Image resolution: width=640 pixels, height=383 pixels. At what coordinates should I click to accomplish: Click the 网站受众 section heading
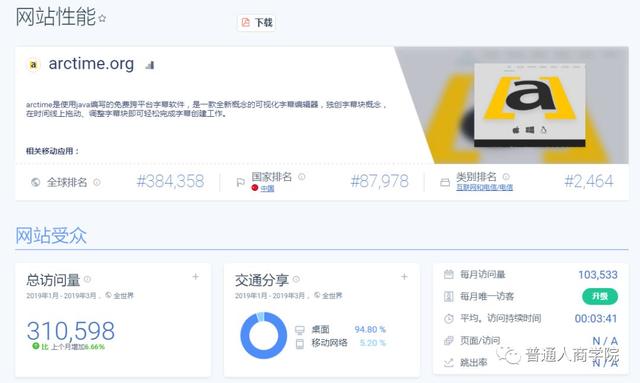[x=51, y=236]
